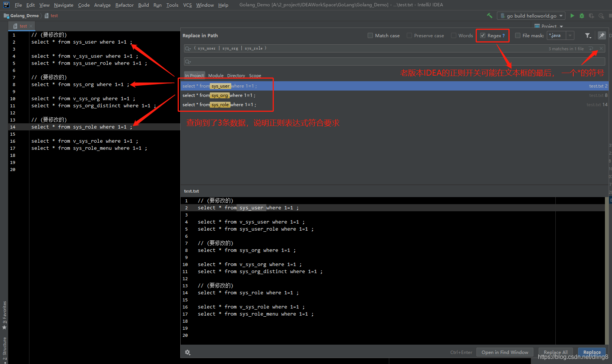Clear the search field with the X icon
This screenshot has height=364, width=612.
tap(601, 48)
